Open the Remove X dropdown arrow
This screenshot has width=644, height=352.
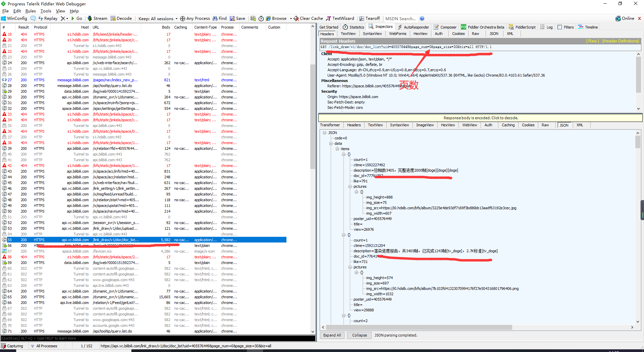point(67,19)
